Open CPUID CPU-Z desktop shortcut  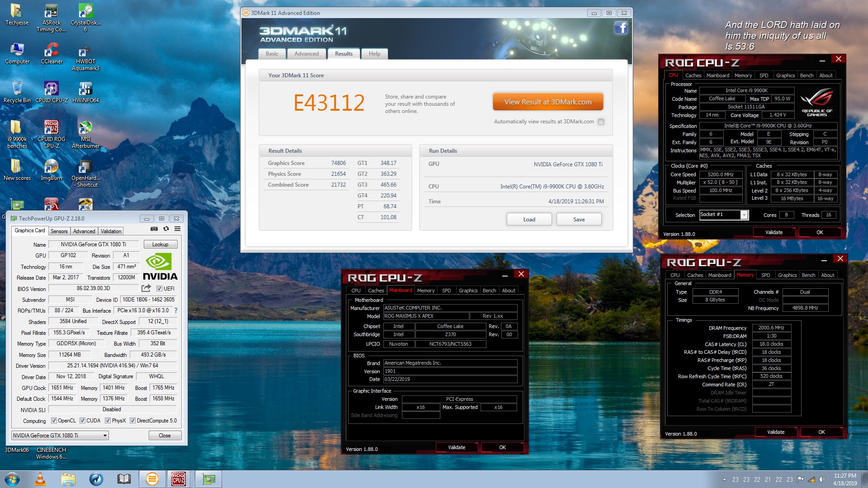point(51,93)
